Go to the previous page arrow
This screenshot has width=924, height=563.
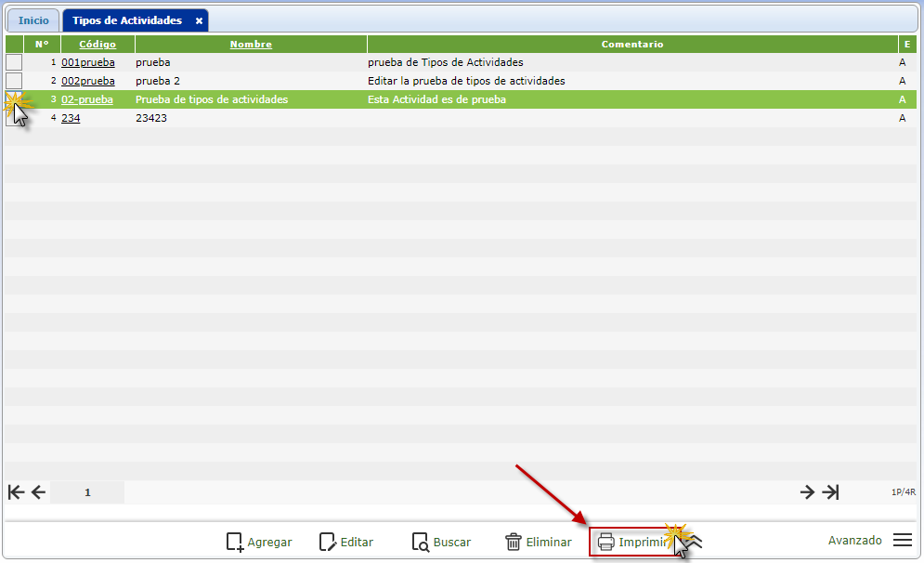pyautogui.click(x=38, y=492)
